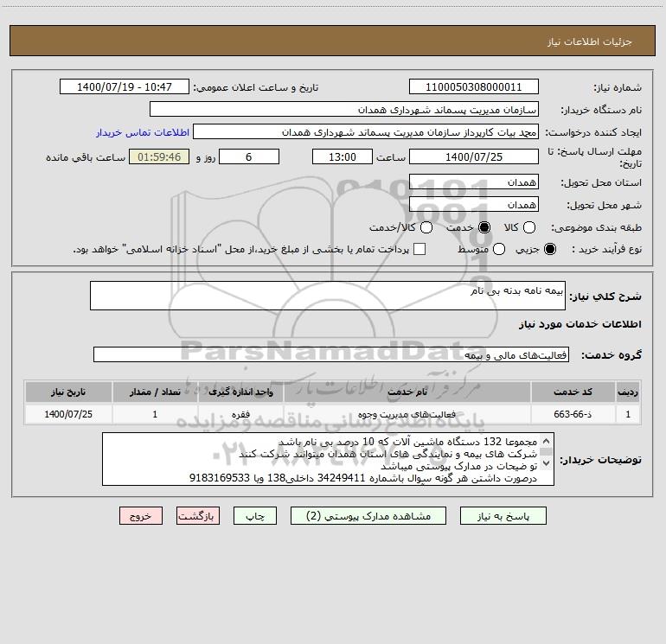The width and height of the screenshot is (666, 644).
Task: Click the service group فعالیت‌های مالی و بیمه field
Action: [x=331, y=355]
